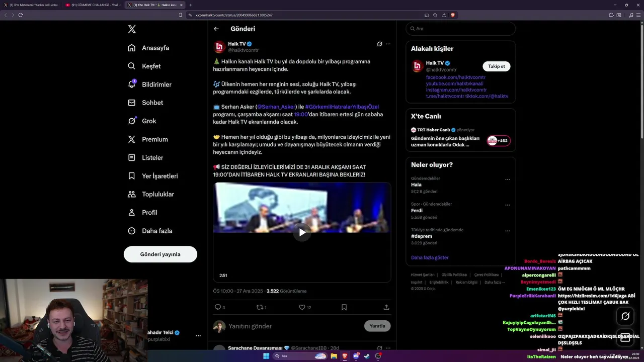The height and width of the screenshot is (362, 644).
Task: Click Gönderi yayınla button
Action: tap(160, 254)
